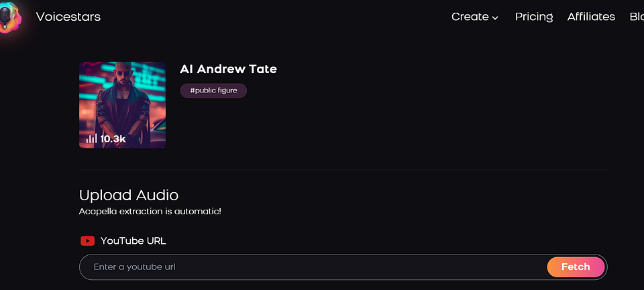
Task: Click the Fetch button
Action: click(x=576, y=267)
